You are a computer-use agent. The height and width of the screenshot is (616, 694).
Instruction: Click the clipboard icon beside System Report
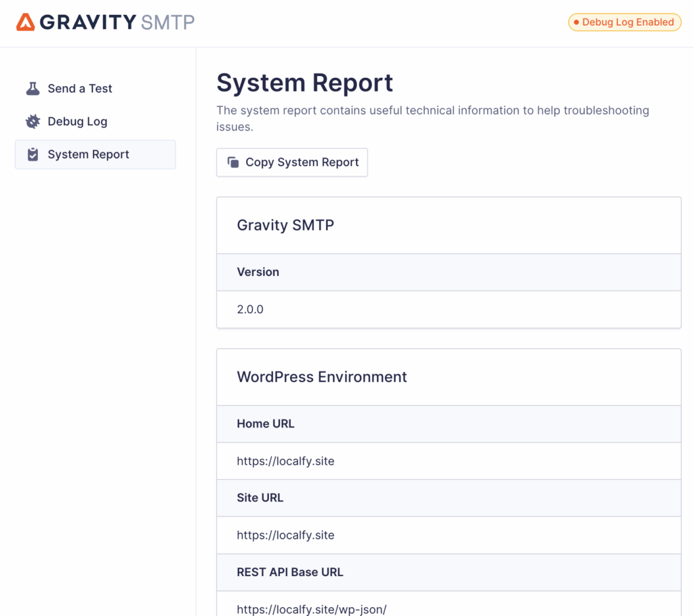(x=33, y=154)
